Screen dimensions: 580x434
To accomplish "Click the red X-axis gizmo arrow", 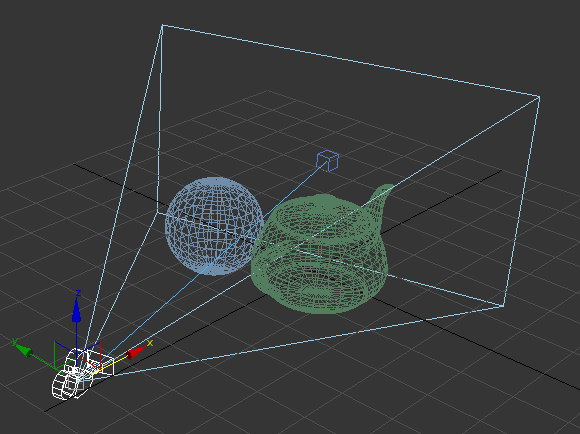I will [136, 352].
